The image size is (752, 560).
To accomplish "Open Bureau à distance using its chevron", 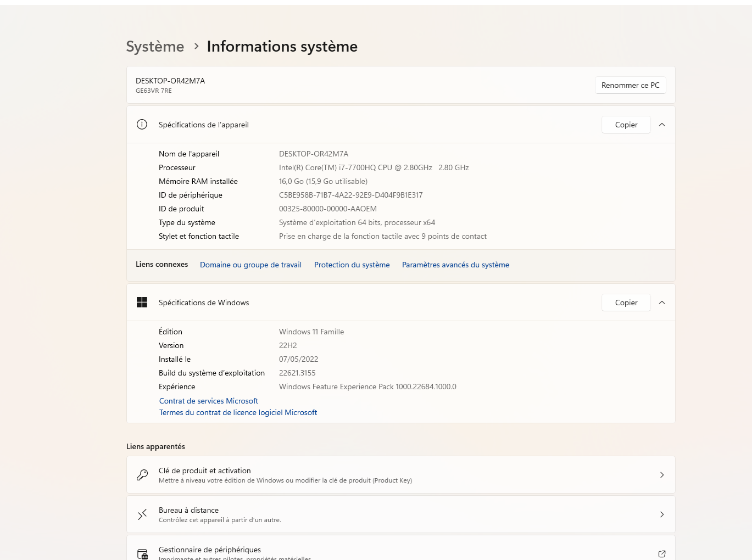I will point(662,514).
